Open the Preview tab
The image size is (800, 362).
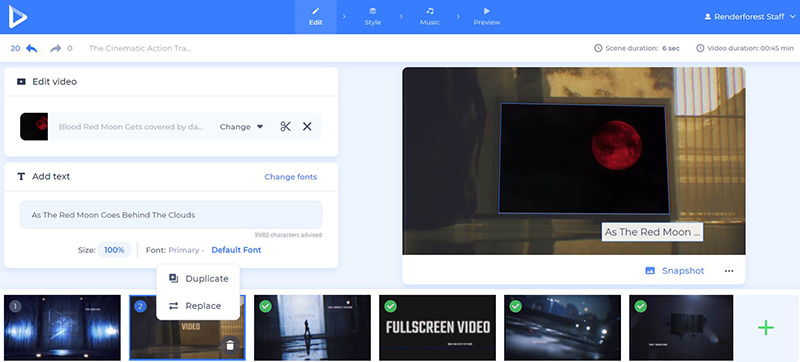coord(487,16)
